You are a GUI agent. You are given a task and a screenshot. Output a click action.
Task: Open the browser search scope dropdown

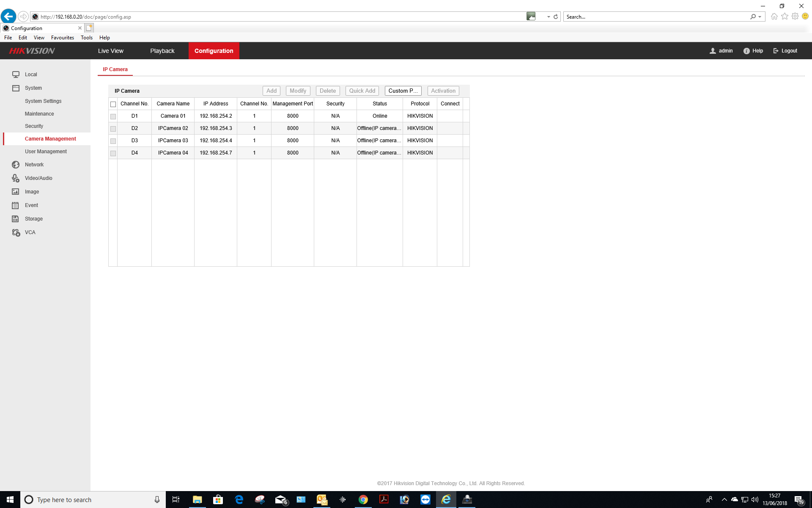[760, 17]
